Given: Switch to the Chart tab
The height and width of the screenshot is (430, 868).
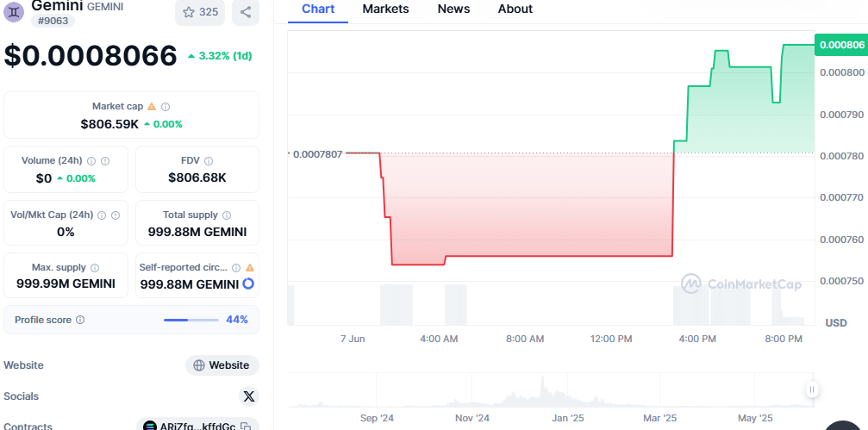Looking at the screenshot, I should (x=318, y=9).
